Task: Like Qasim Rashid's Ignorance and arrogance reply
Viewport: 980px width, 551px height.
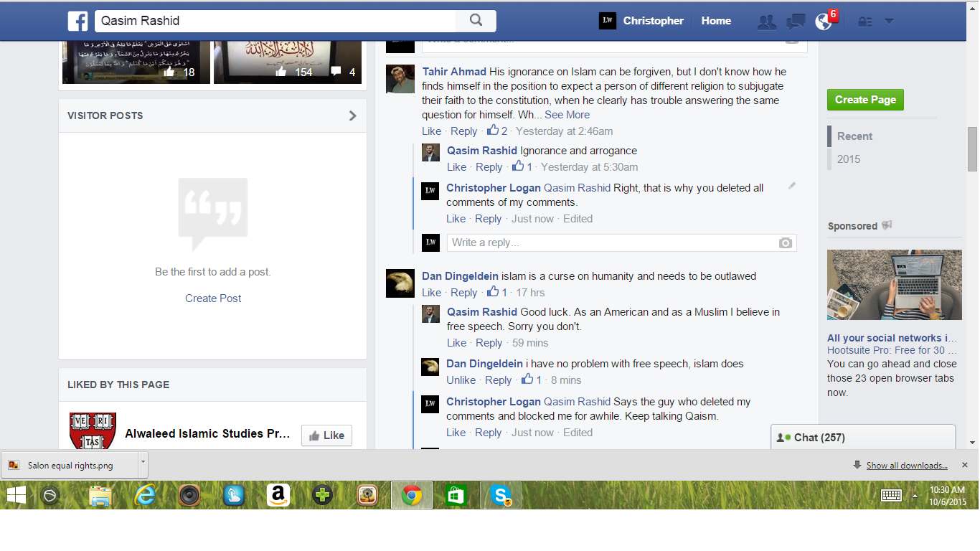Action: pos(456,167)
